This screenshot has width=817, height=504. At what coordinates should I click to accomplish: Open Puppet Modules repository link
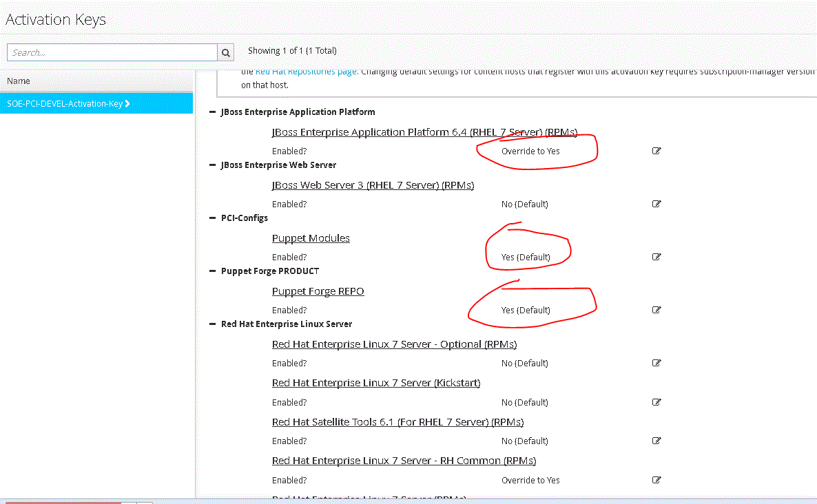tap(311, 238)
